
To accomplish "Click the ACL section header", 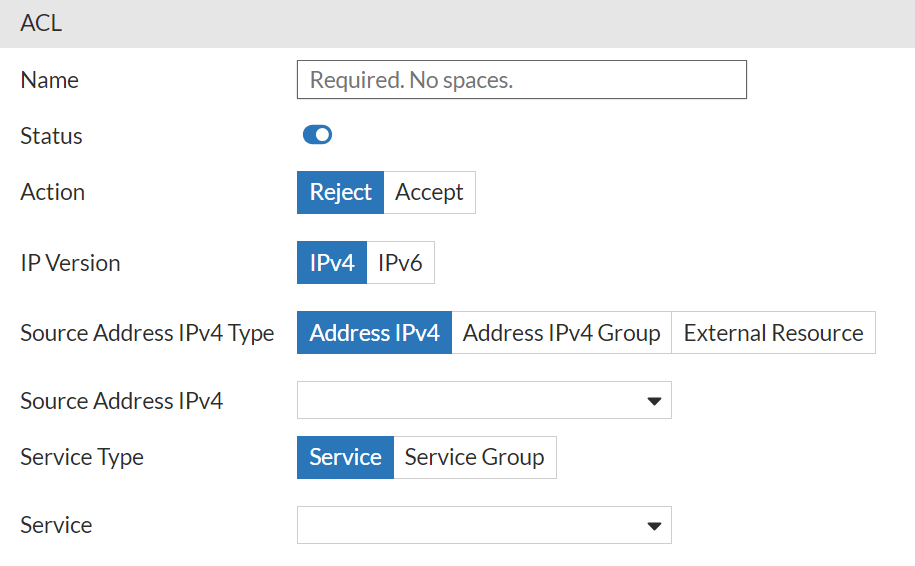I will click(x=41, y=23).
